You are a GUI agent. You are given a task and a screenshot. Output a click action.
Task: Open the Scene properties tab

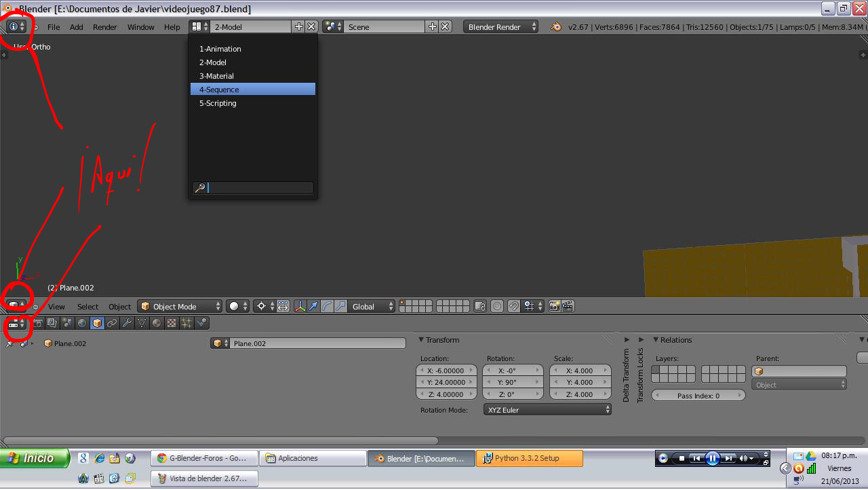point(67,324)
